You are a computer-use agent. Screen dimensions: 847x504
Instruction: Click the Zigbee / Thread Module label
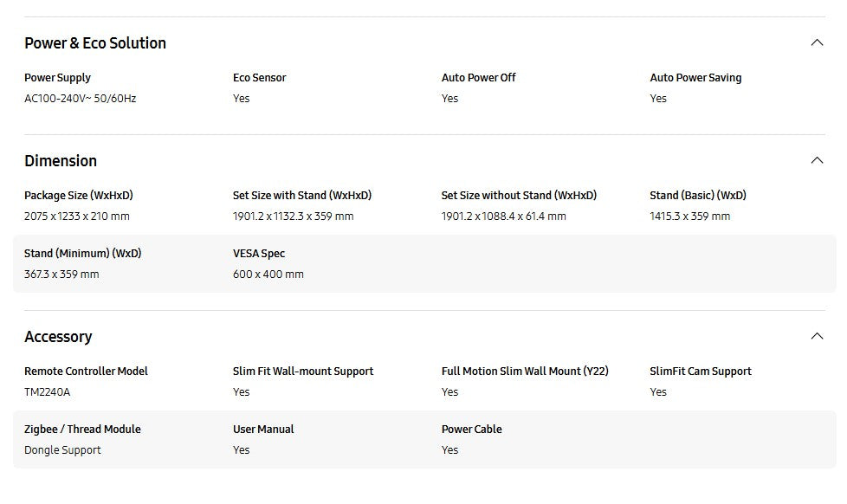[82, 430]
